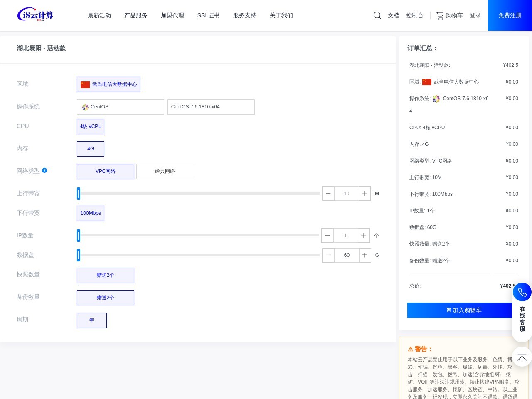
Task: Click the IP count slider handle
Action: [x=79, y=235]
